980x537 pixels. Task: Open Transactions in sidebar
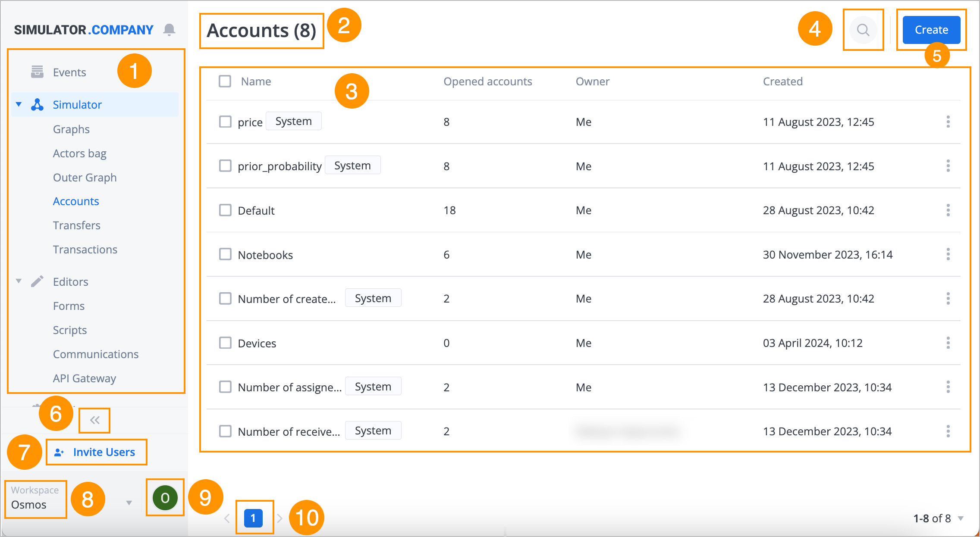[85, 250]
